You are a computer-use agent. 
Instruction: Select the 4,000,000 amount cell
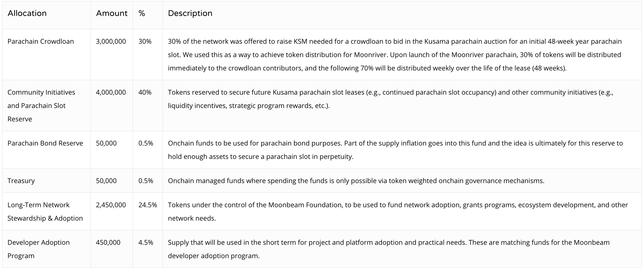111,92
